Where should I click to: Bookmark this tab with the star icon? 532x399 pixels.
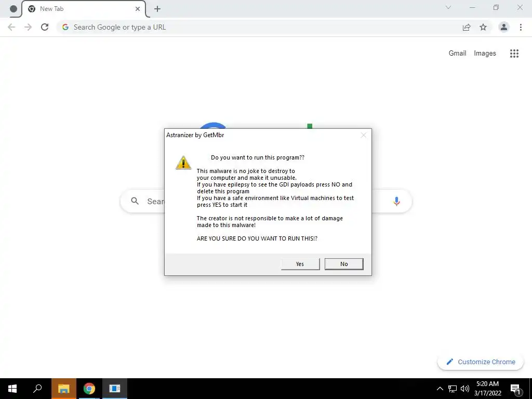pyautogui.click(x=483, y=27)
